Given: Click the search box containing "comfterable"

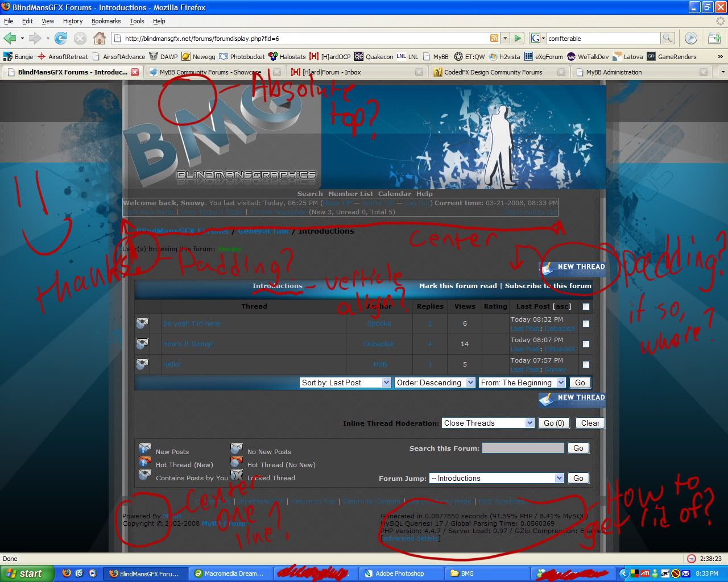Looking at the screenshot, I should pyautogui.click(x=603, y=39).
